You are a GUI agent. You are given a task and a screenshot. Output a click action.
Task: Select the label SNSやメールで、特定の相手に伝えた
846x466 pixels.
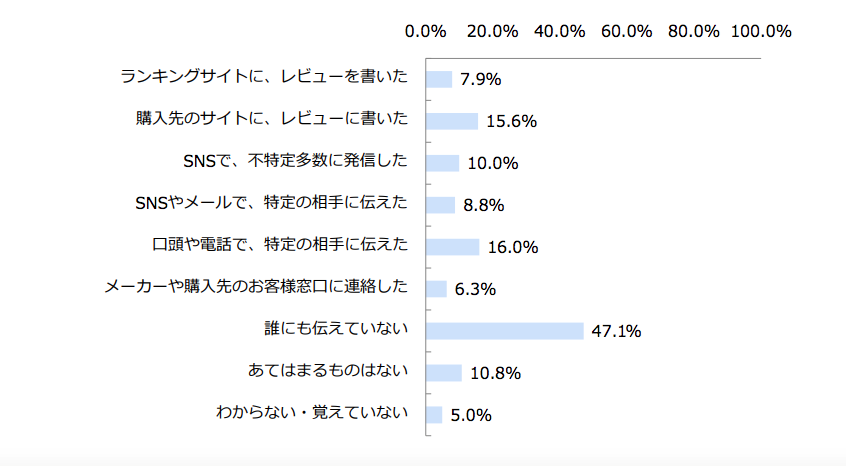[x=271, y=203]
